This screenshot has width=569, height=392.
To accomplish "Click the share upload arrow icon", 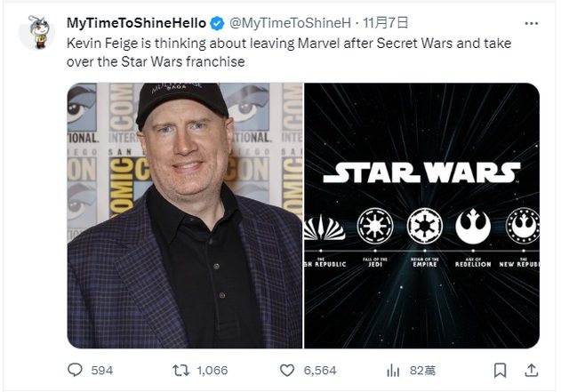I will [x=532, y=370].
